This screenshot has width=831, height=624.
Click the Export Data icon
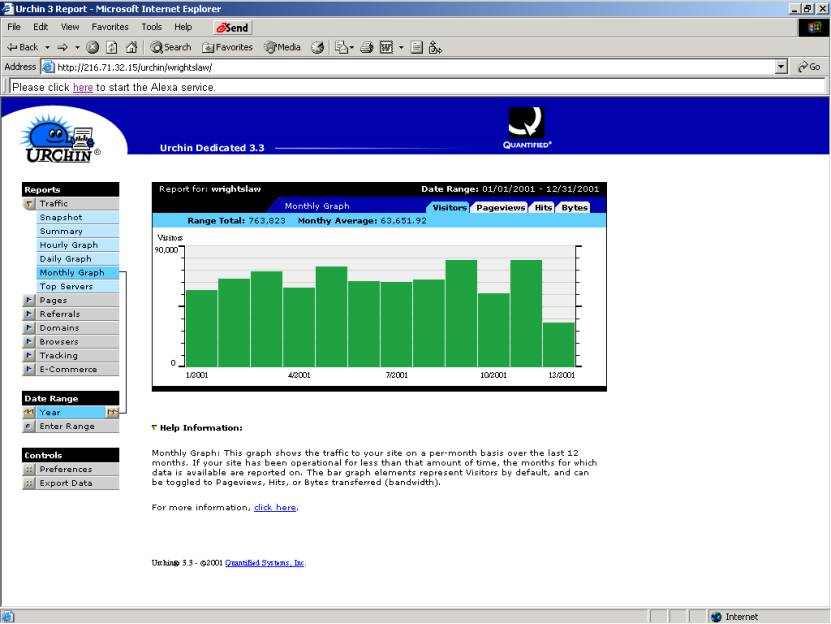point(29,483)
